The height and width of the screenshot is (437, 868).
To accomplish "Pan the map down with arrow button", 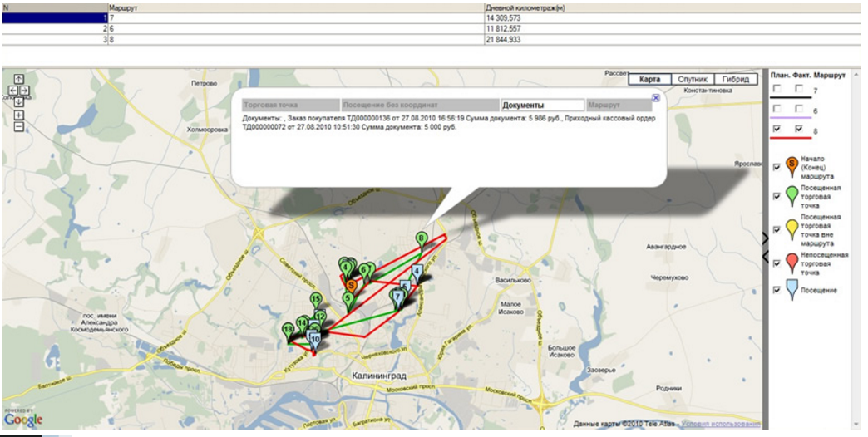I will coord(19,101).
